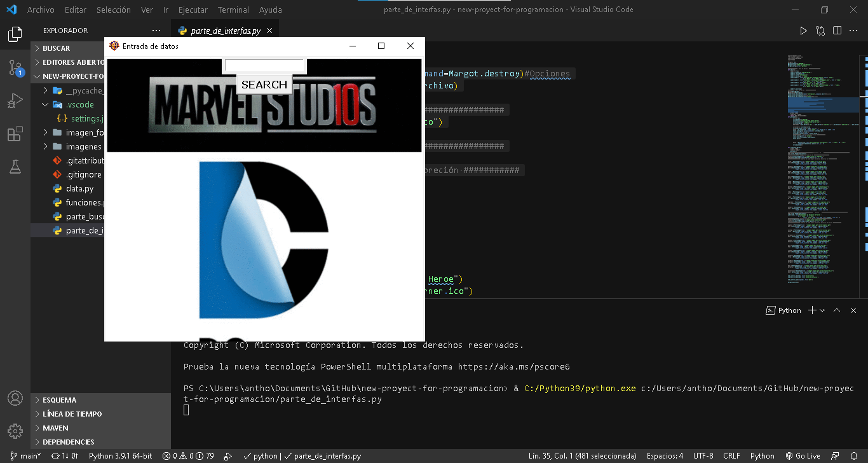868x463 pixels.
Task: Open the Accounts icon in activity bar
Action: pos(15,398)
